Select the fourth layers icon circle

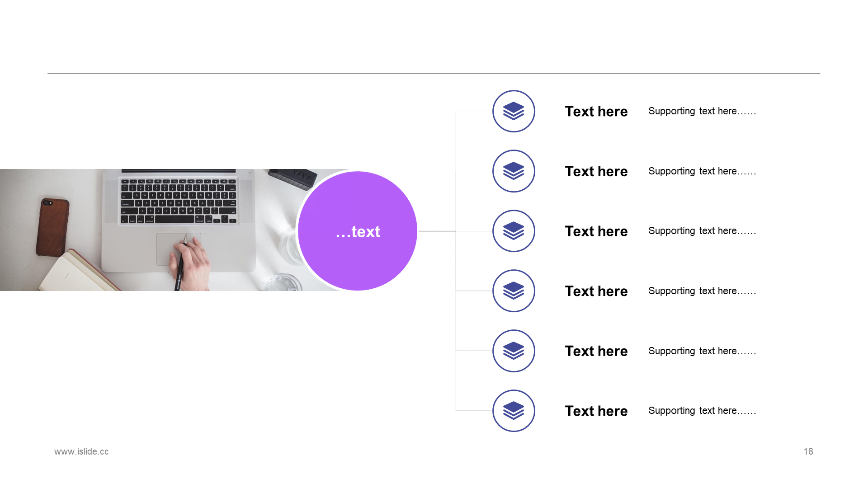point(514,291)
